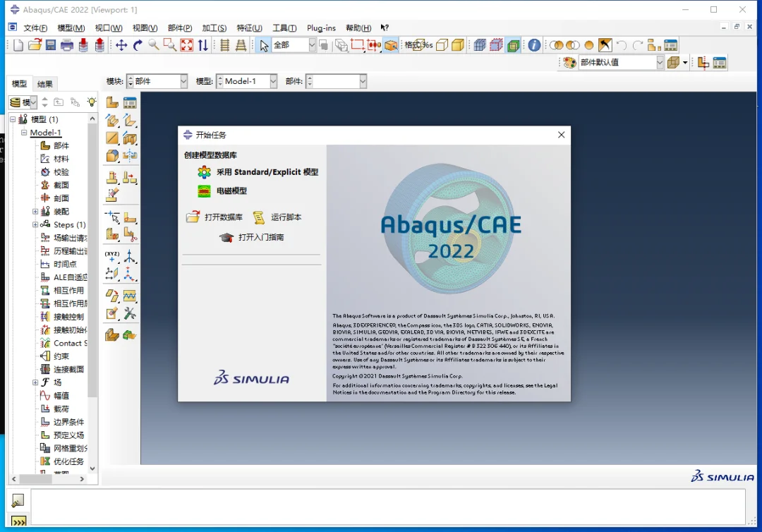762x532 pixels.
Task: Click 电磁模型 in the start dialog
Action: (x=222, y=191)
